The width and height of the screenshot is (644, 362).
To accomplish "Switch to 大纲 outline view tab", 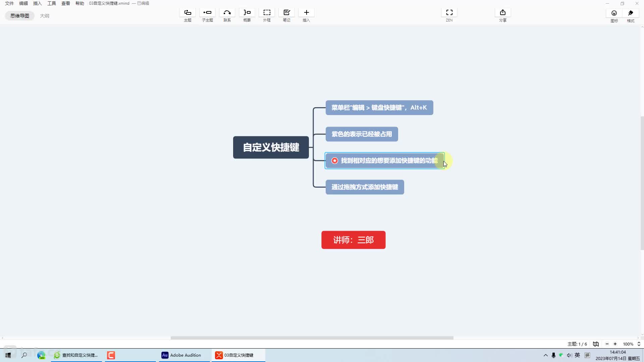I will click(45, 16).
